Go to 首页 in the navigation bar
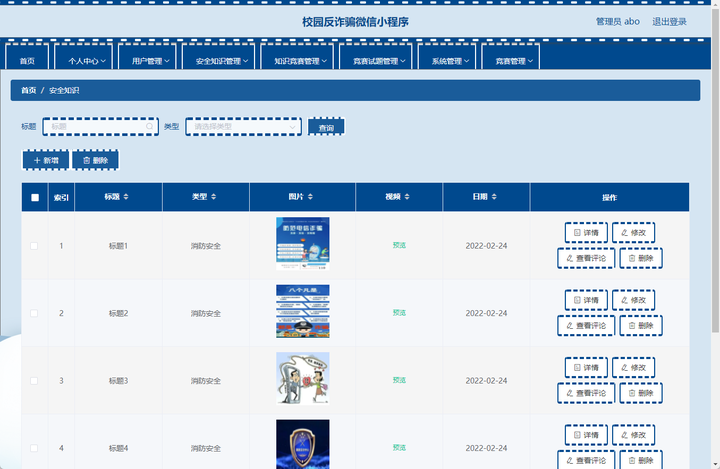Screen dimensions: 720x469 [x=27, y=57]
